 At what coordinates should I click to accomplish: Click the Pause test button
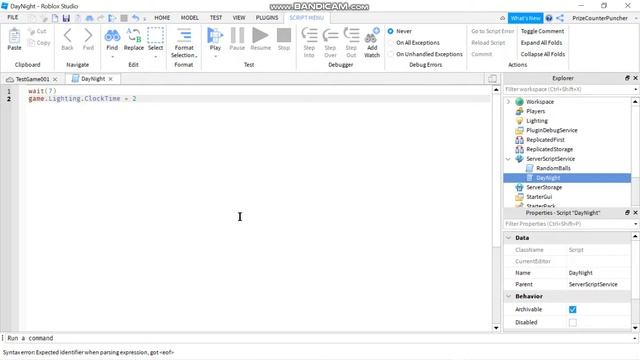[x=237, y=36]
